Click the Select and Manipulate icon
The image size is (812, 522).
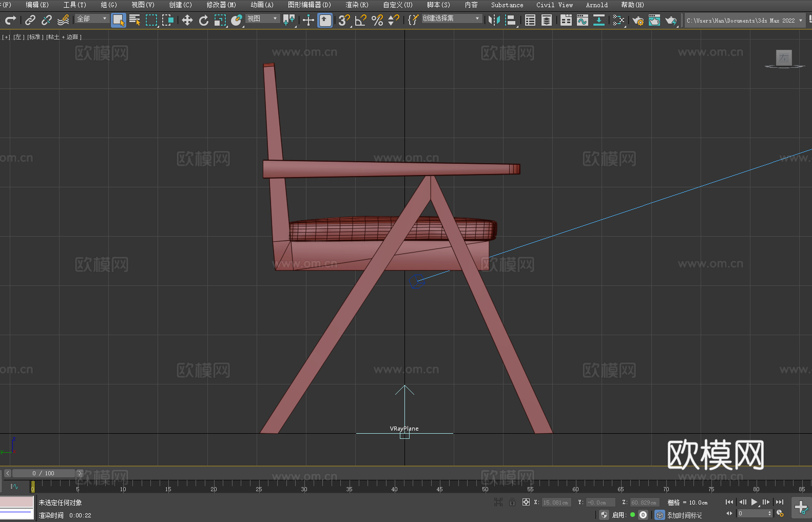point(308,20)
